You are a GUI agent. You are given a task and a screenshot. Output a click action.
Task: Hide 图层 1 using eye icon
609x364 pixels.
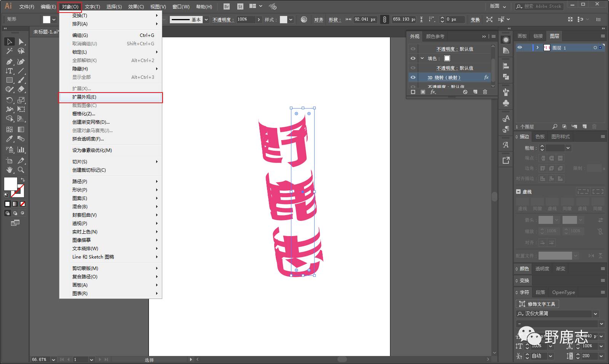[519, 48]
